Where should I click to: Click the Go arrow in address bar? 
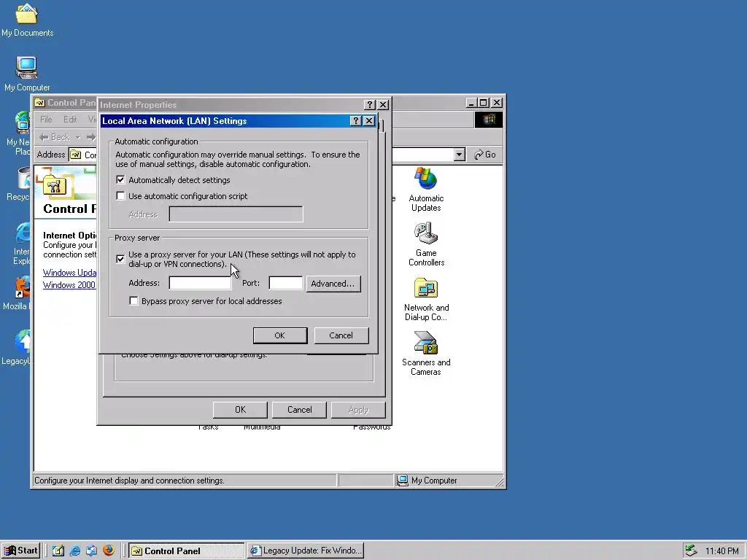(485, 155)
